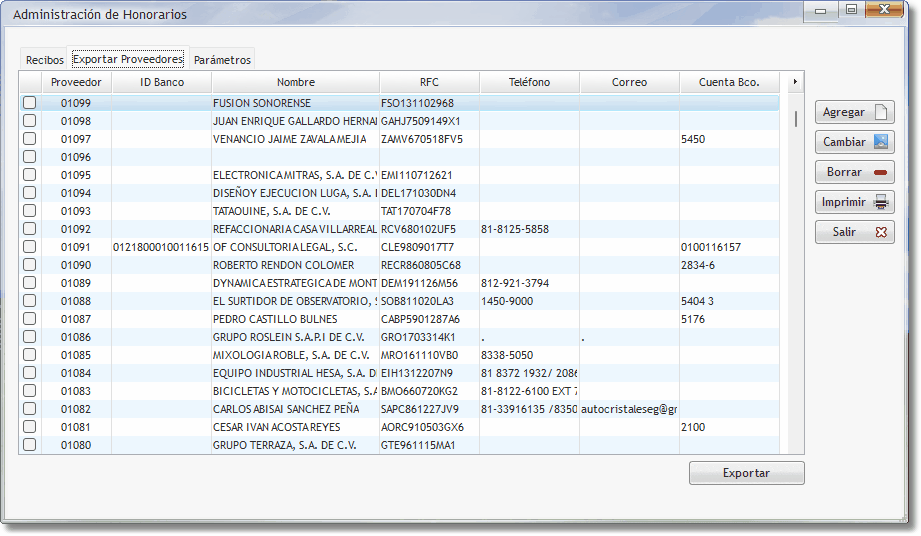Click the Cambiar button

pyautogui.click(x=855, y=142)
